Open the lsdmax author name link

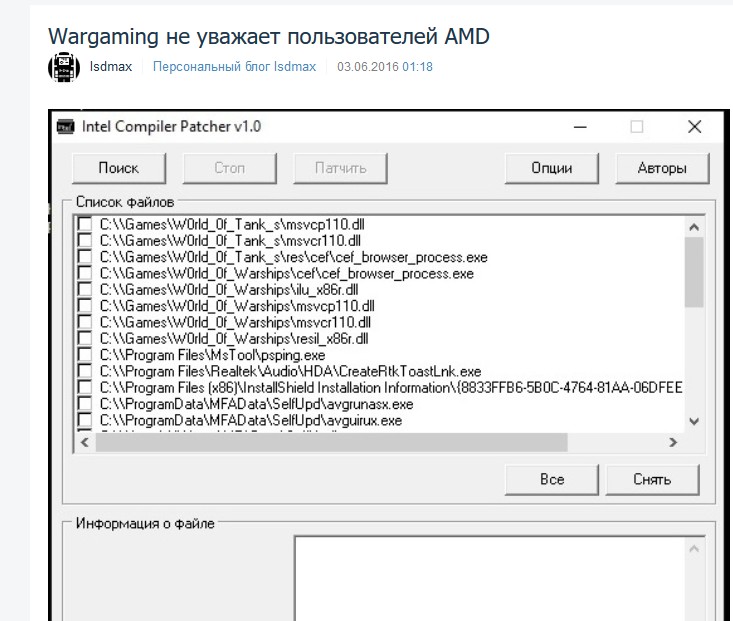(111, 66)
